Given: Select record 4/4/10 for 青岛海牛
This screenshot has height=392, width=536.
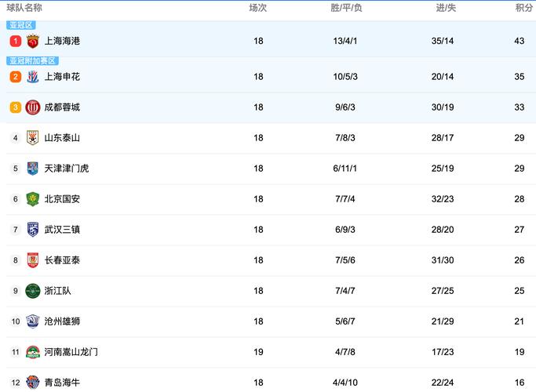Looking at the screenshot, I should click(345, 383).
